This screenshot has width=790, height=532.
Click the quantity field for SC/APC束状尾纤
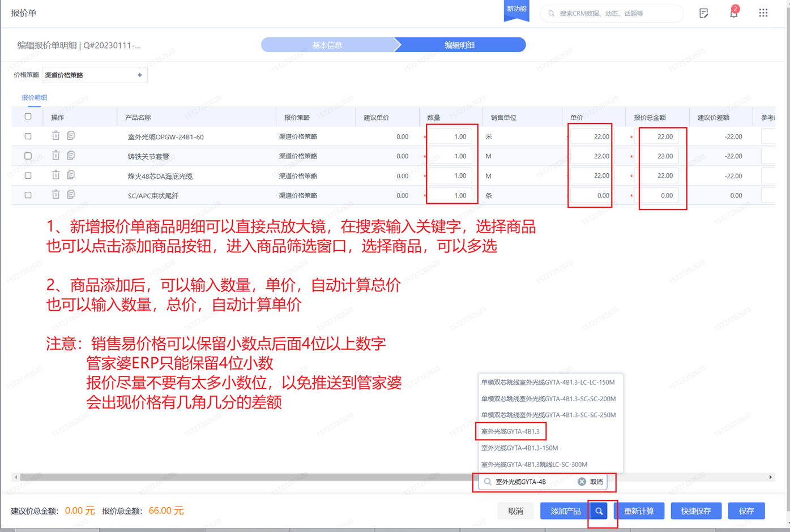point(451,195)
